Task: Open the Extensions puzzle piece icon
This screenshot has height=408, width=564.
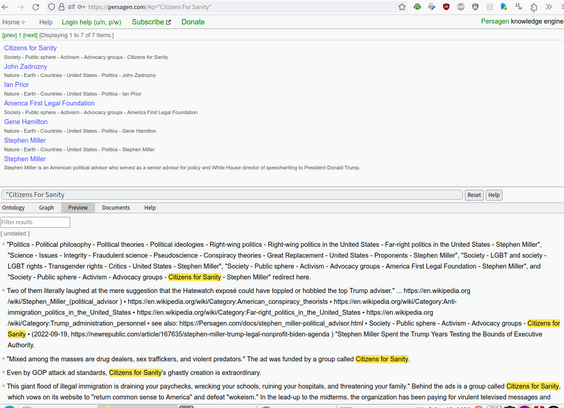Action: click(x=534, y=7)
